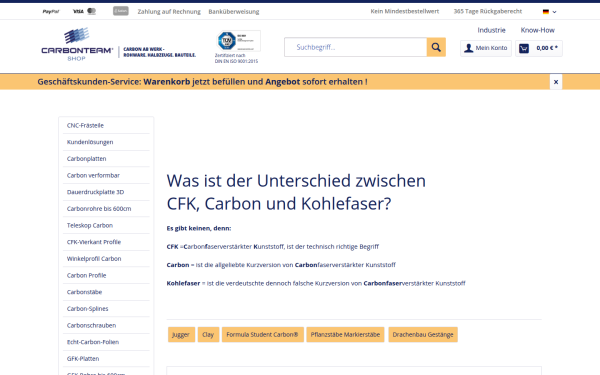
Task: Open the German flag language selector
Action: pos(549,11)
